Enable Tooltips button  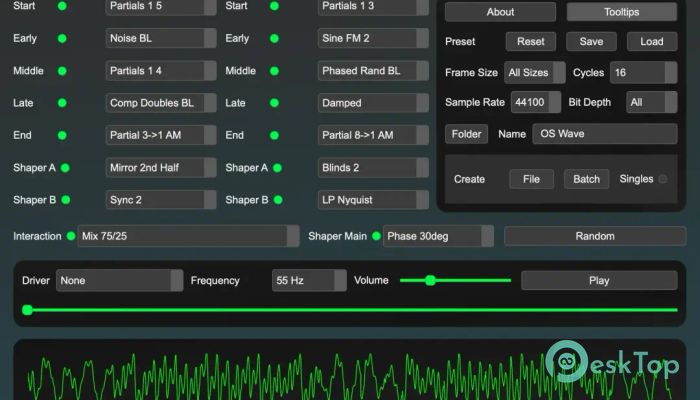click(x=621, y=12)
